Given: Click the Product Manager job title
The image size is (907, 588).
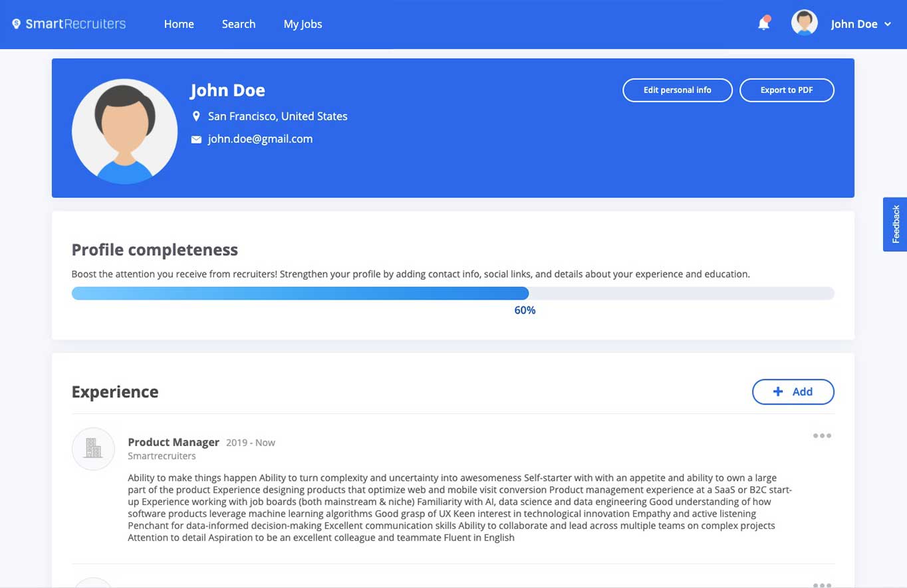Looking at the screenshot, I should pos(174,442).
